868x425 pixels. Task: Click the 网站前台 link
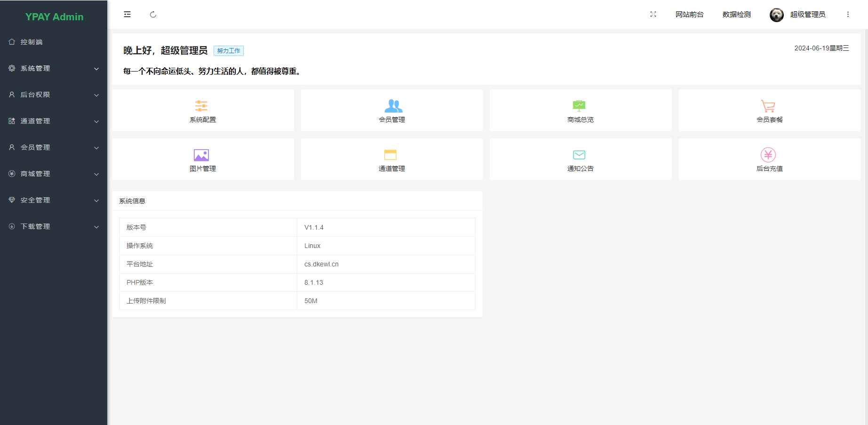point(689,15)
